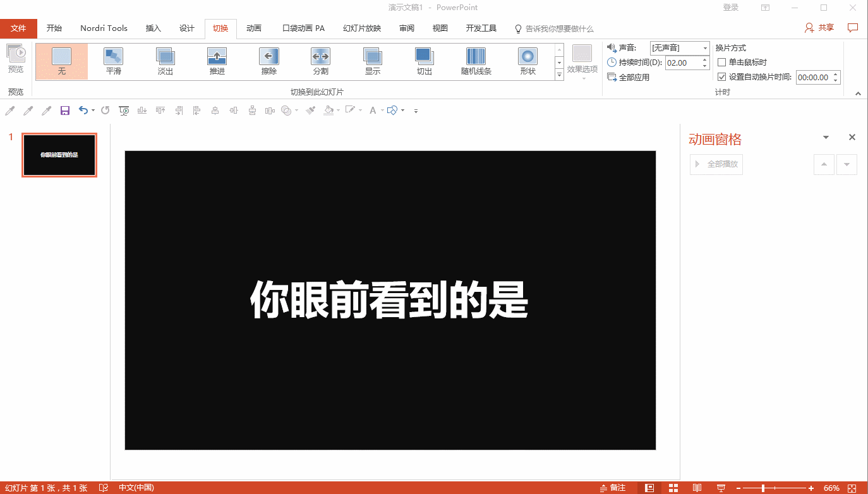Choose the 推进 (Push) transition

pyautogui.click(x=217, y=61)
